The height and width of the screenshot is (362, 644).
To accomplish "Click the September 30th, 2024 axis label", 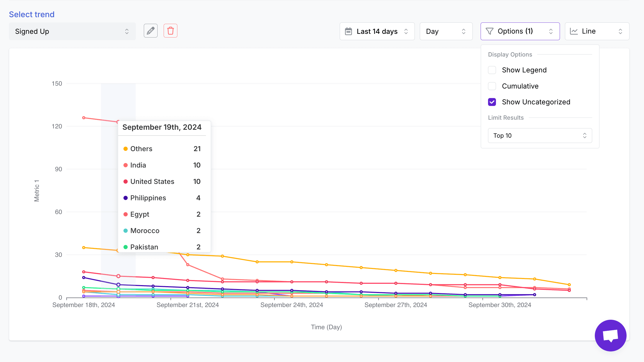I will [500, 305].
